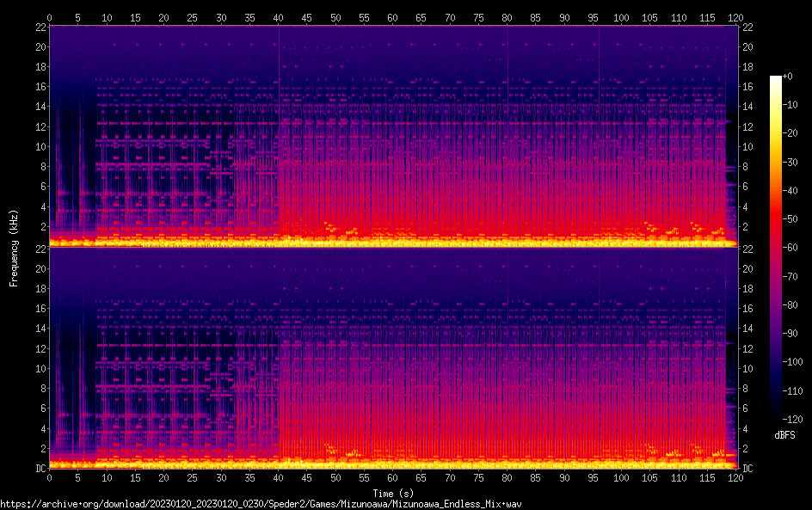Click the '22' label at top-left frequency axis
Image resolution: width=812 pixels, height=510 pixels.
click(39, 28)
